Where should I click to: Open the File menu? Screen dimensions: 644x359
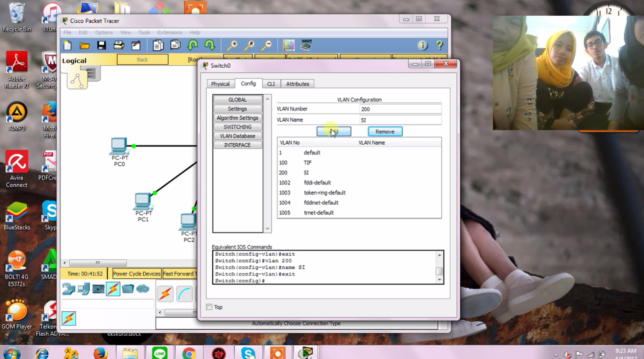67,32
